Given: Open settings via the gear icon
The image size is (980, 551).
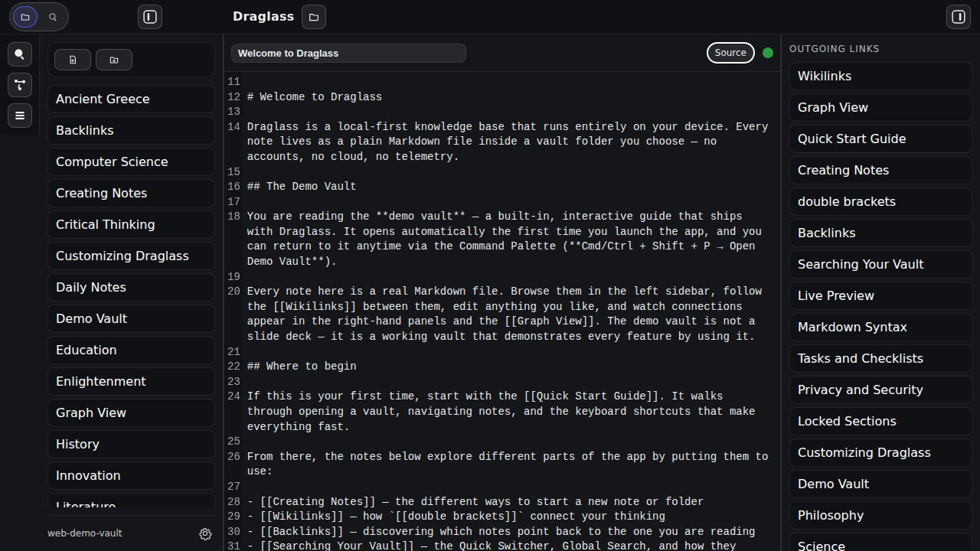Looking at the screenshot, I should 205,534.
